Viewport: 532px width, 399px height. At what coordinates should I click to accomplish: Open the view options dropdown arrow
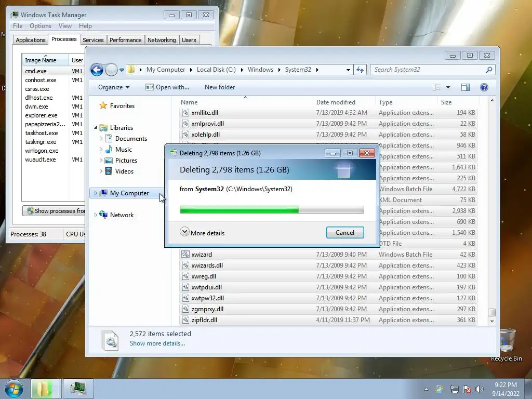448,87
